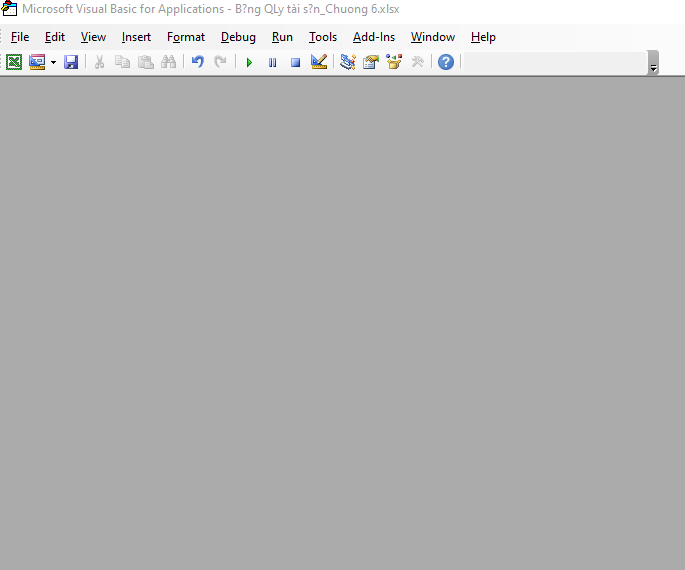
Task: Open the Insert menu
Action: pyautogui.click(x=136, y=37)
